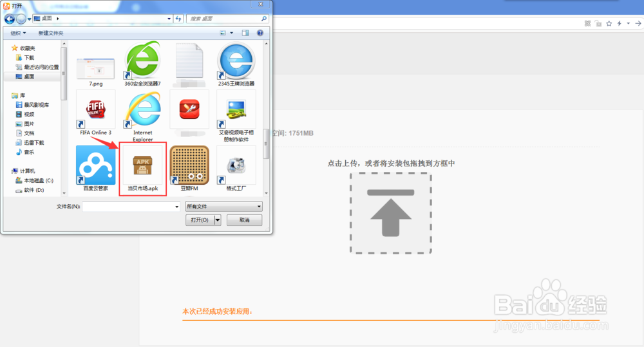The height and width of the screenshot is (347, 644).
Task: Click the navigation pane scrollbar thumb
Action: point(64,73)
